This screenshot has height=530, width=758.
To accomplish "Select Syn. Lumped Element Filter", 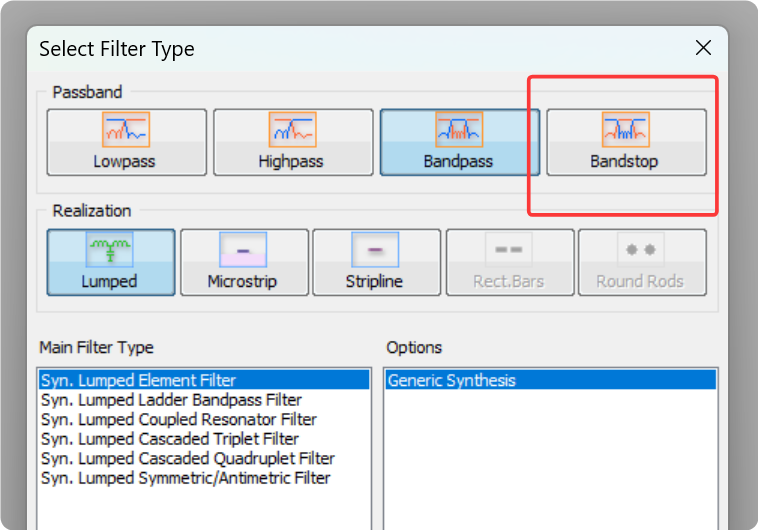I will coord(138,381).
